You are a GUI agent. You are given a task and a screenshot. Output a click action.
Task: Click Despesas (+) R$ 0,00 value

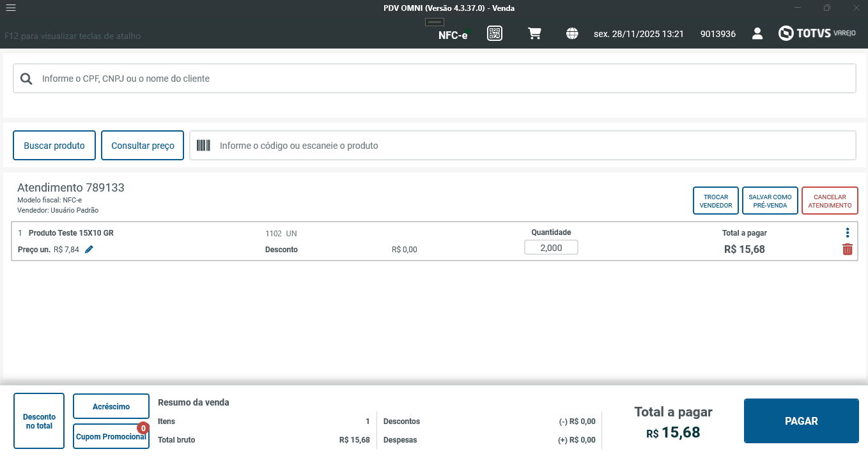point(577,440)
